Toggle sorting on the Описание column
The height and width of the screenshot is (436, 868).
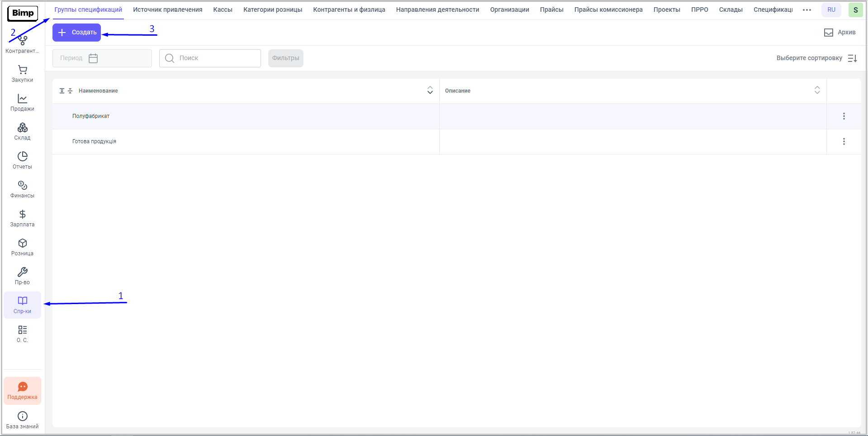tap(817, 90)
